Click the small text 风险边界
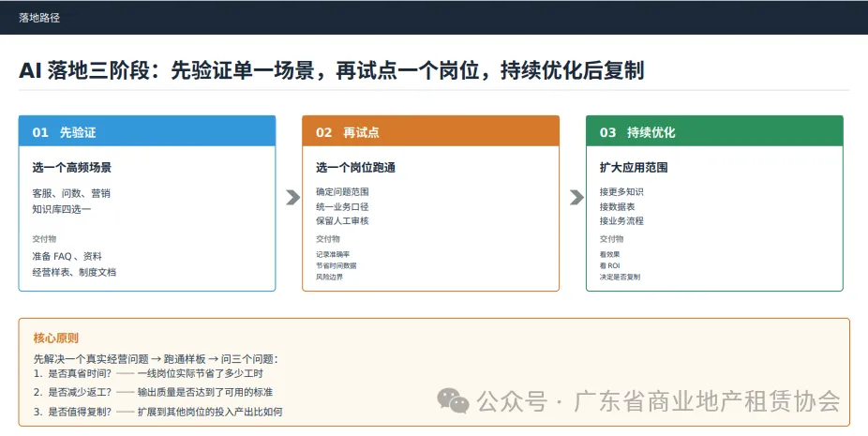 point(329,277)
